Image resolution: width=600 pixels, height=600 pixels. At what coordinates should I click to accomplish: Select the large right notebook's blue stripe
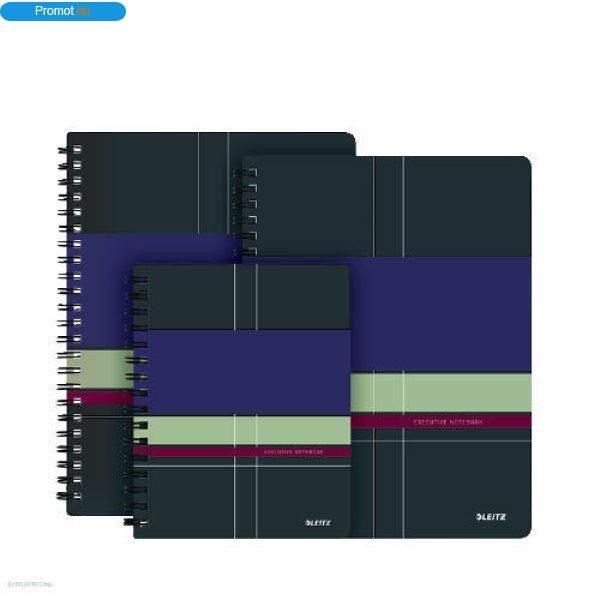[440, 315]
